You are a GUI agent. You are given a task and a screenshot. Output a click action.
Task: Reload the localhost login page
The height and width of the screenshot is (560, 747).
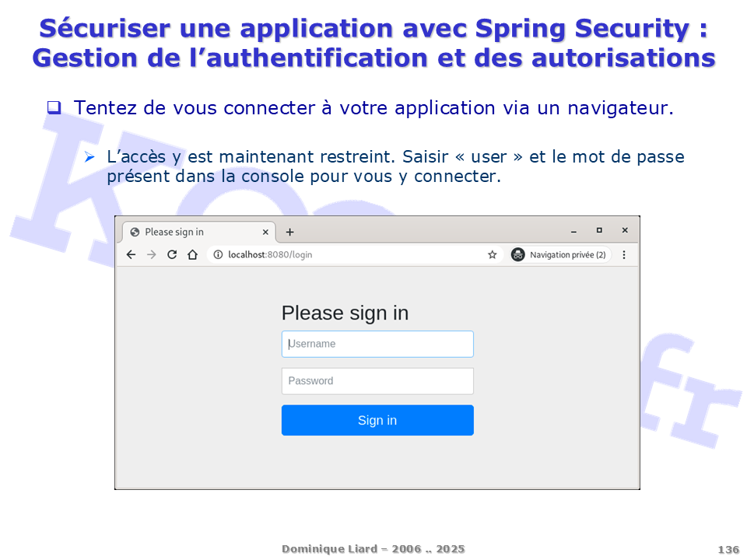coord(172,254)
